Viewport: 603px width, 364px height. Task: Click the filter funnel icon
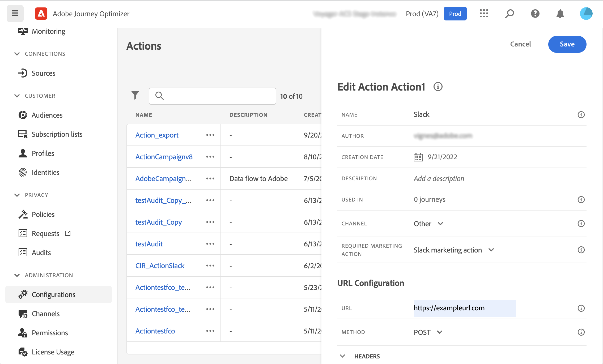click(135, 95)
